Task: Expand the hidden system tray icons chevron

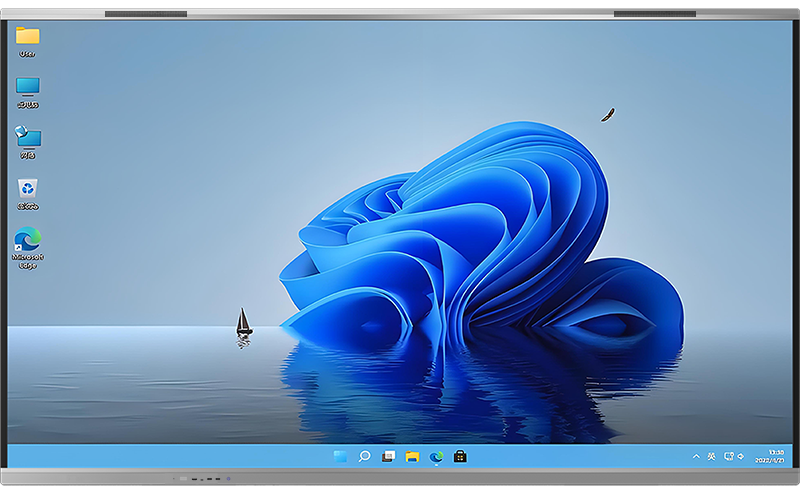Action: click(x=696, y=456)
